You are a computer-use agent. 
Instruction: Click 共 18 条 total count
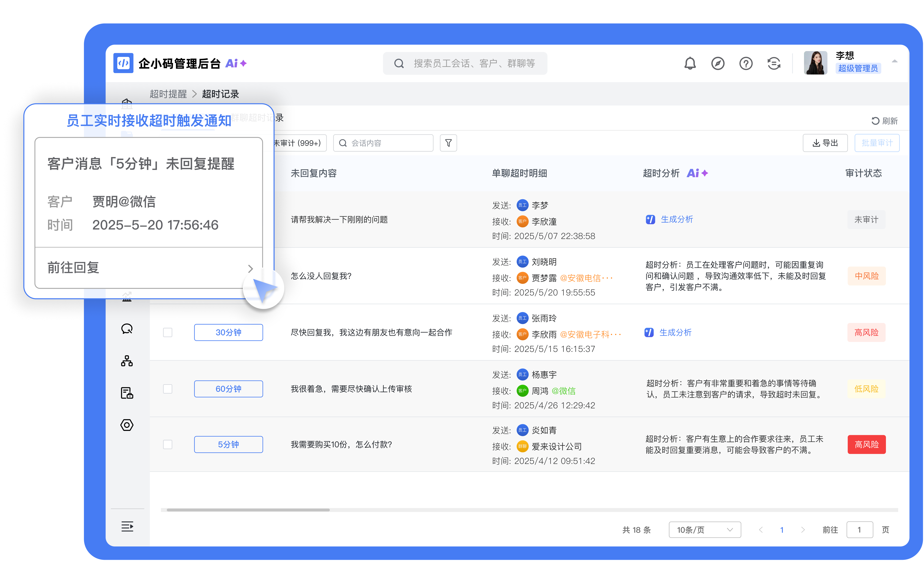636,529
